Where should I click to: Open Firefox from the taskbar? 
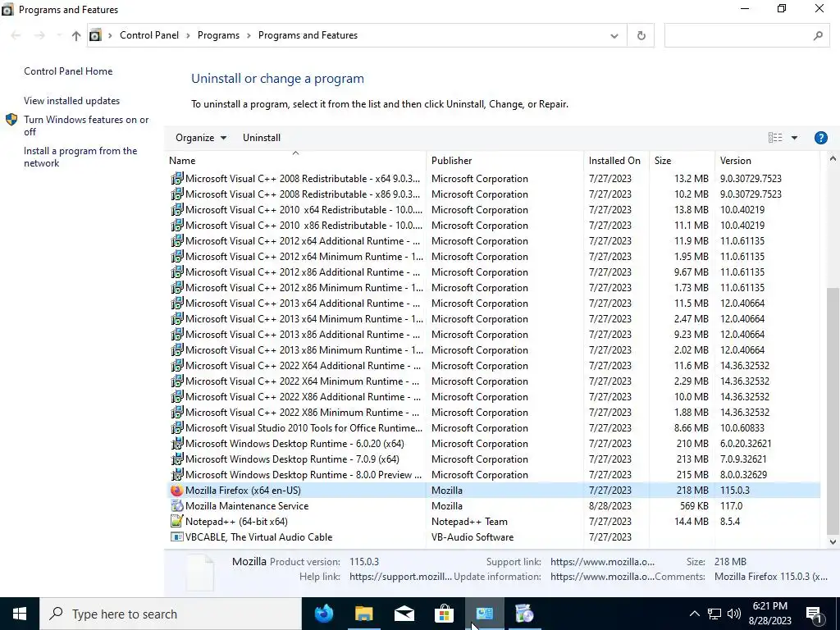click(323, 614)
